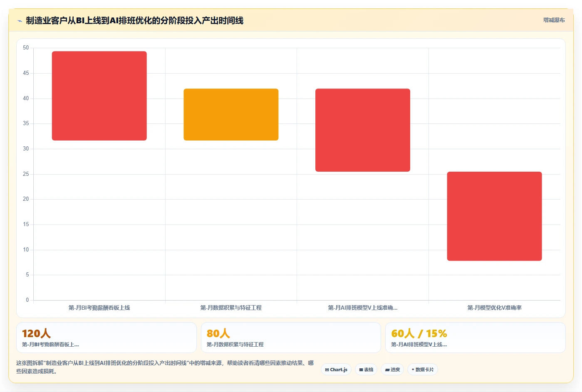Click the lightning icon beside the chart title
582x392 pixels.
pos(20,21)
